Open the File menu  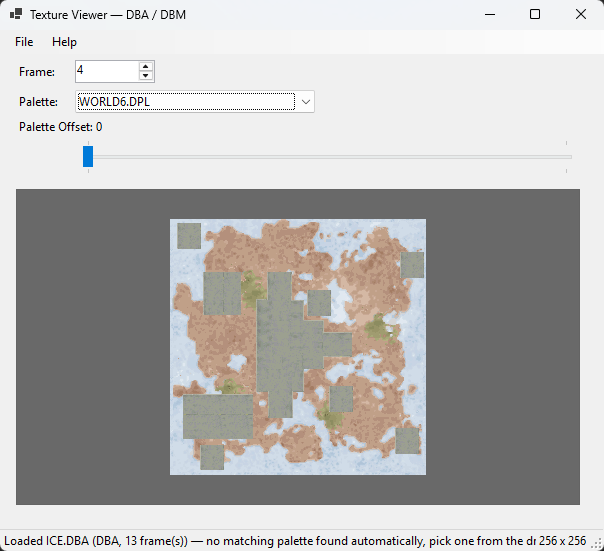point(24,42)
